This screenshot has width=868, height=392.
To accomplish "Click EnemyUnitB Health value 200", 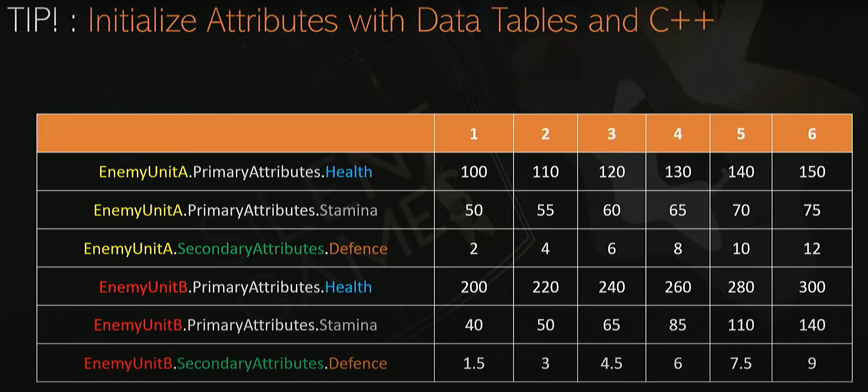I will (x=474, y=287).
